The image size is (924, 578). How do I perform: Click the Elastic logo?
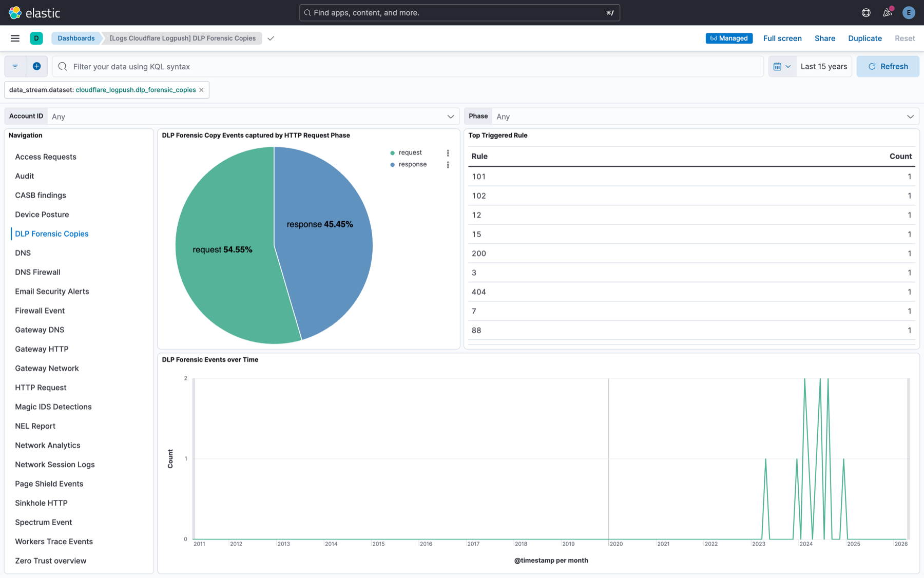(34, 12)
